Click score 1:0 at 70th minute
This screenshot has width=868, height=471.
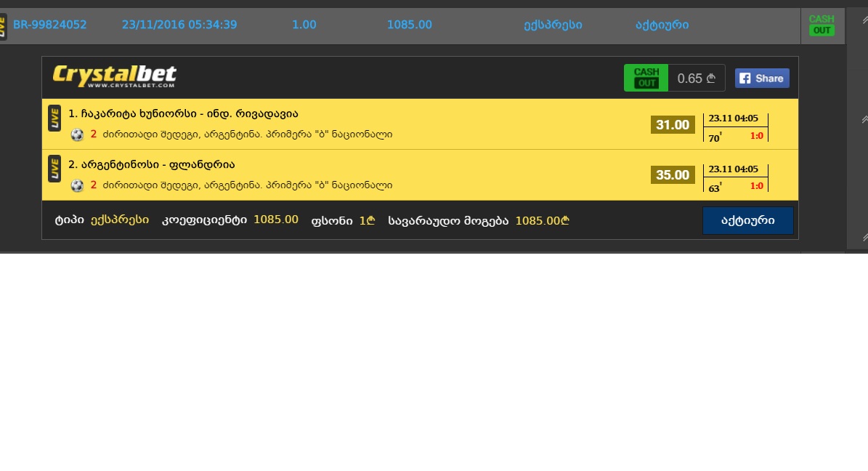pos(757,136)
